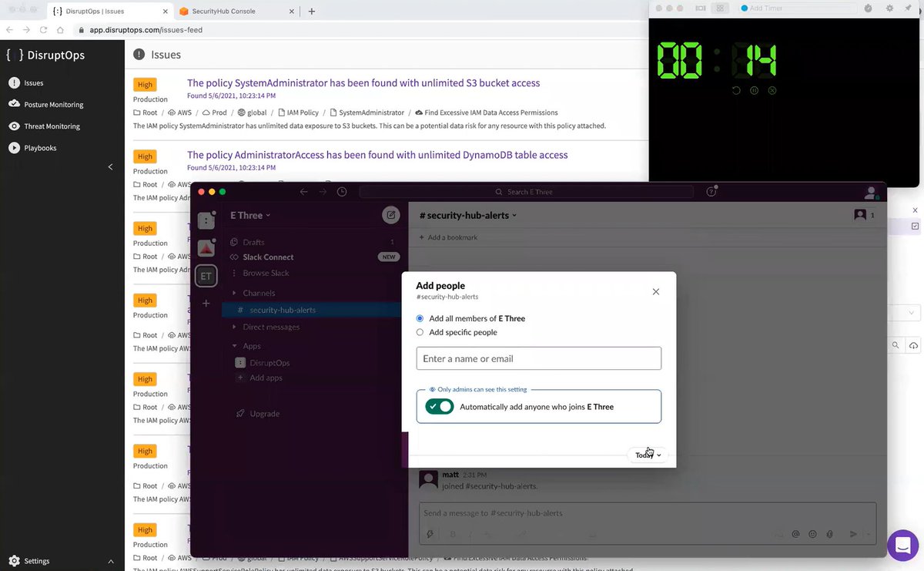The width and height of the screenshot is (924, 571).
Task: Open the DisruptOps app in Slack sidebar
Action: tap(269, 362)
